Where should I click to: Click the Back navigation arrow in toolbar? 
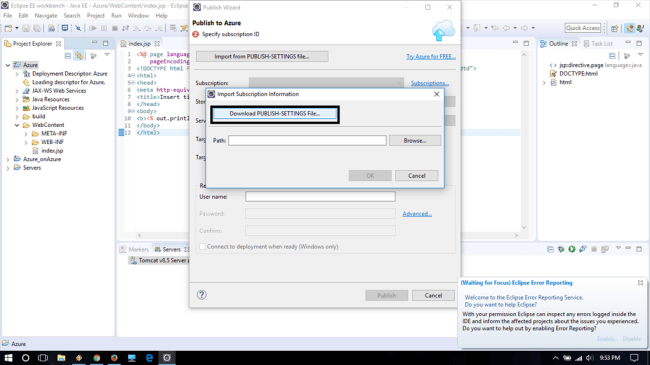pos(506,28)
